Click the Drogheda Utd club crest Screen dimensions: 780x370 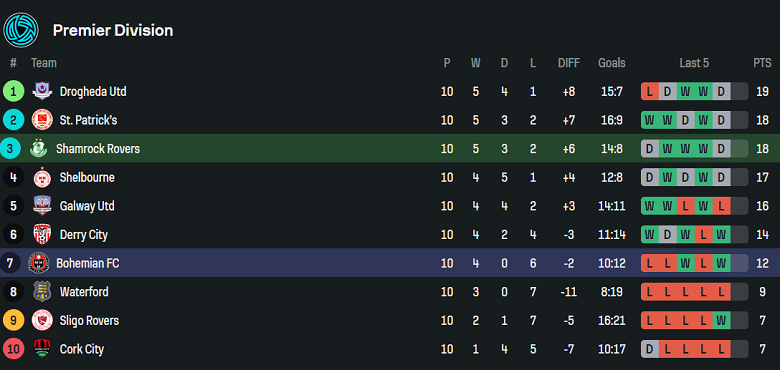point(42,92)
